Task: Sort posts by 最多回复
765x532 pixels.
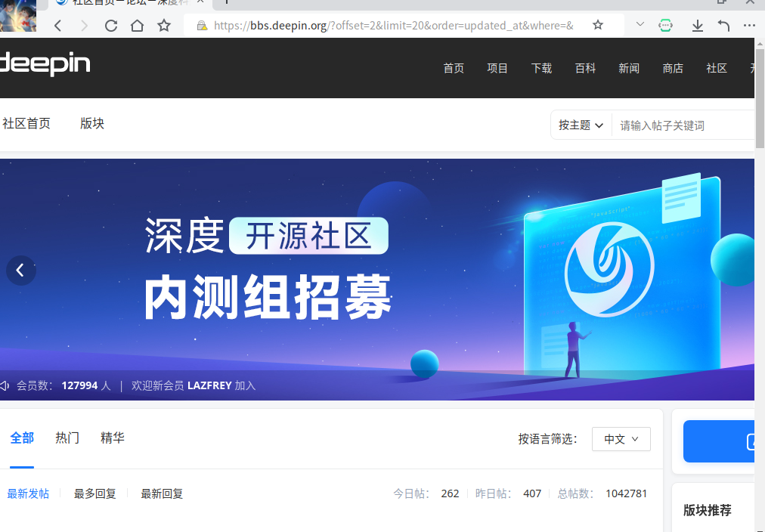Action: pos(94,493)
